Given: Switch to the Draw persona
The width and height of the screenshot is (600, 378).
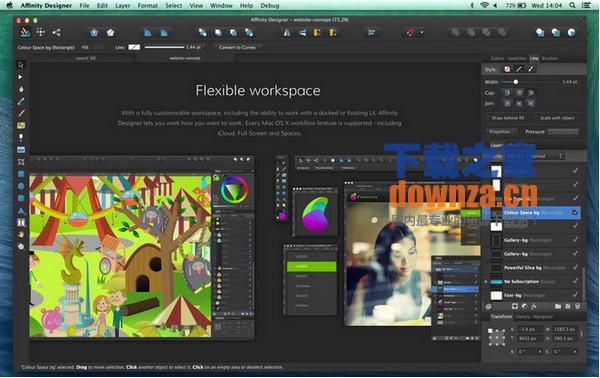Looking at the screenshot, I should pos(25,33).
